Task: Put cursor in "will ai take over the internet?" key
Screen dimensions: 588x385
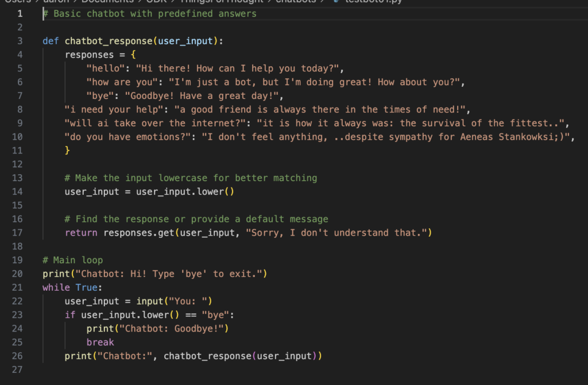Action: point(155,123)
